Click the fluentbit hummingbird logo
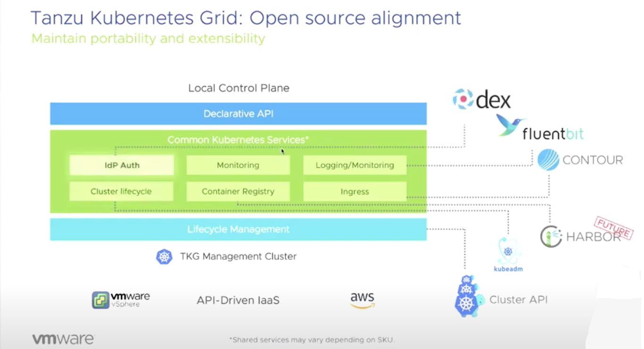Image resolution: width=644 pixels, height=349 pixels. [510, 126]
